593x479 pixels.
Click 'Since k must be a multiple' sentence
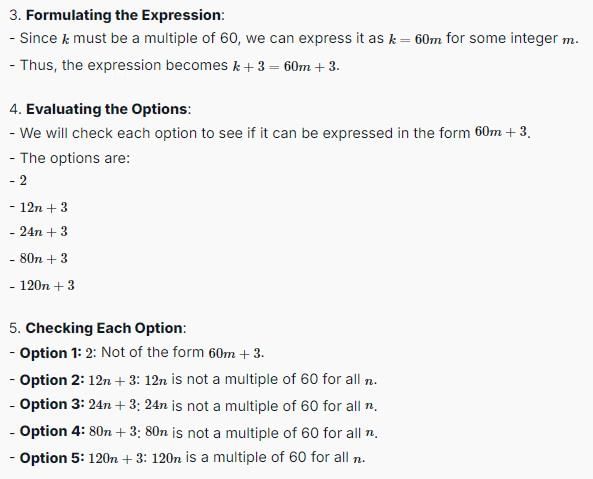click(x=299, y=39)
